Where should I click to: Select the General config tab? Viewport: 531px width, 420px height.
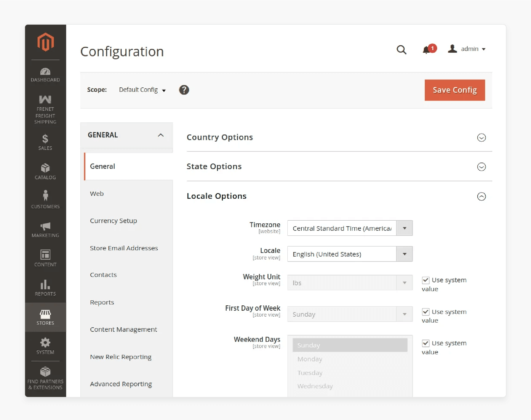128,166
